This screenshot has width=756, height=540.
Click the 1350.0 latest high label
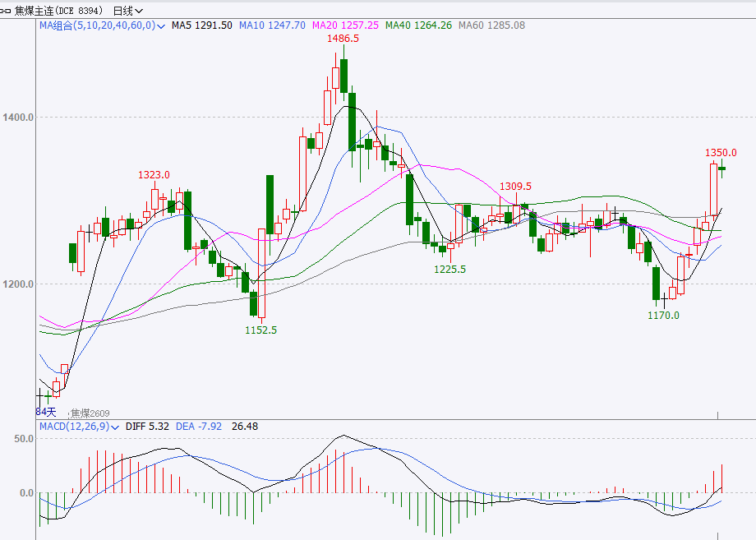click(721, 152)
